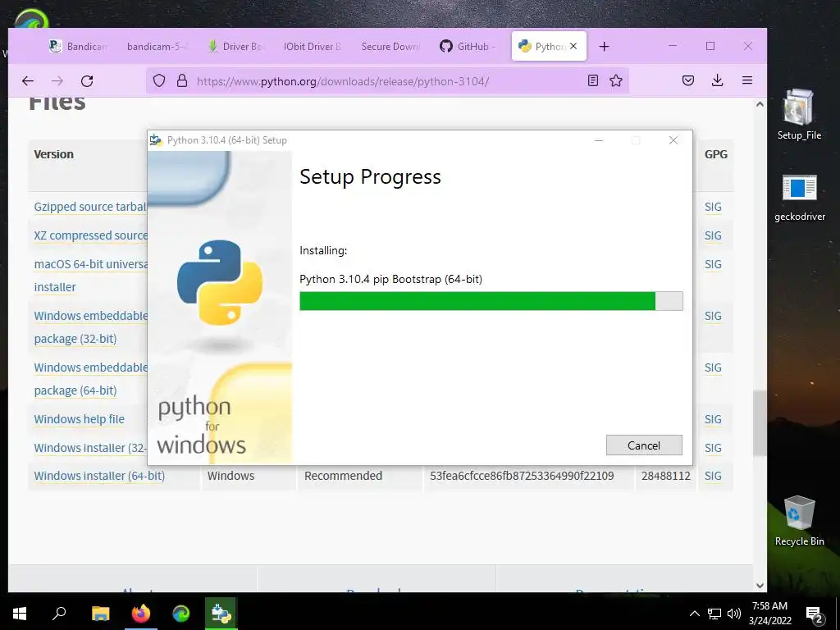Screen dimensions: 840x630
Task: Select the MD5 hash 53fea6cfcce86fb87253364990f22109
Action: (x=522, y=476)
